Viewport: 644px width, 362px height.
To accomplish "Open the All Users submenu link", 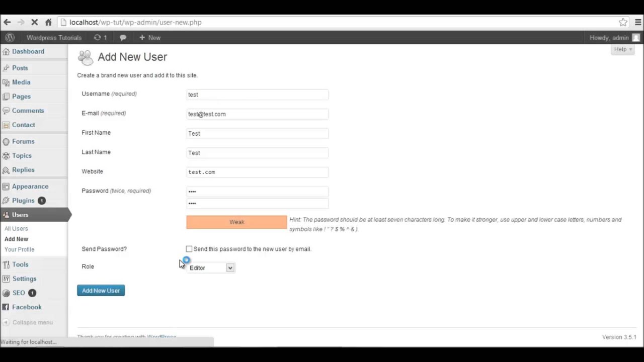I will [x=16, y=229].
